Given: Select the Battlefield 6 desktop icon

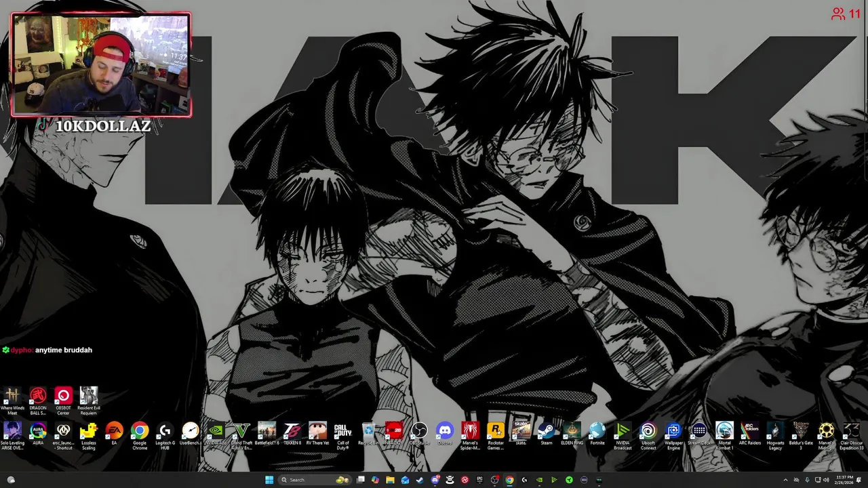Looking at the screenshot, I should (267, 434).
